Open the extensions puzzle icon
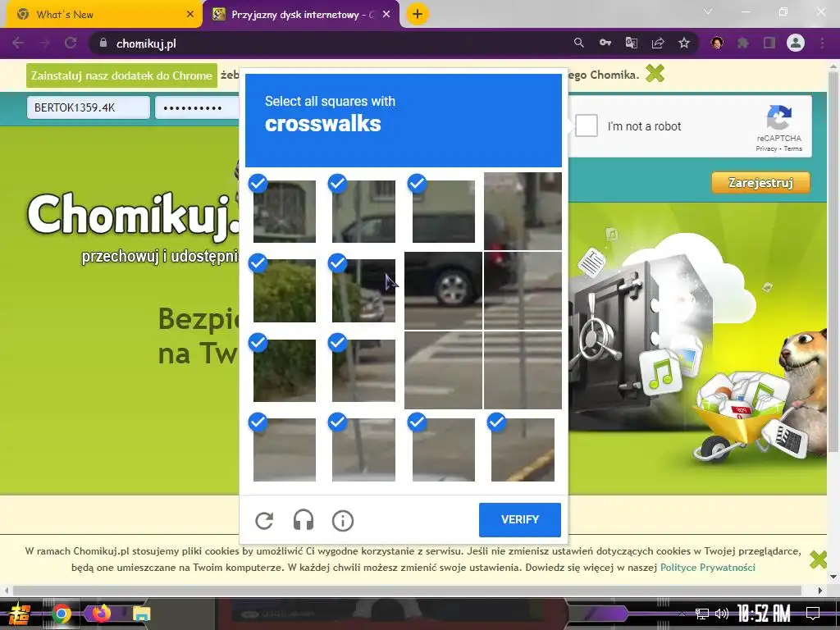Screen dimensions: 840x630 click(743, 43)
